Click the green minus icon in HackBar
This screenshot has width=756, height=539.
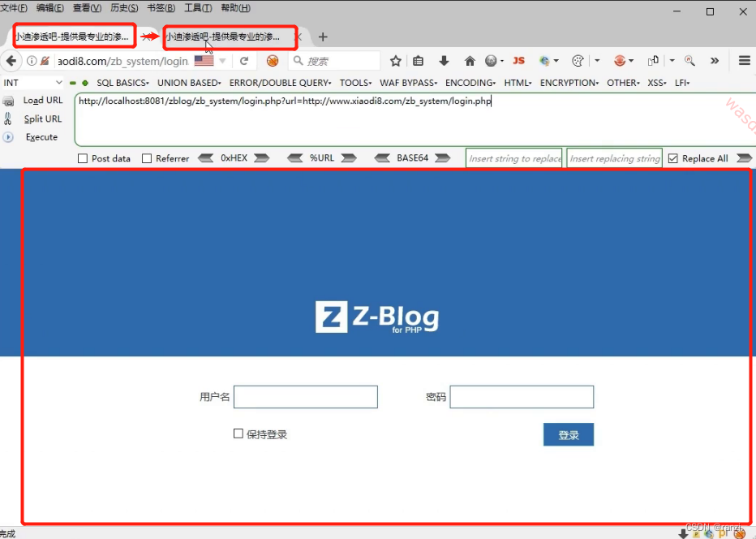pyautogui.click(x=73, y=83)
